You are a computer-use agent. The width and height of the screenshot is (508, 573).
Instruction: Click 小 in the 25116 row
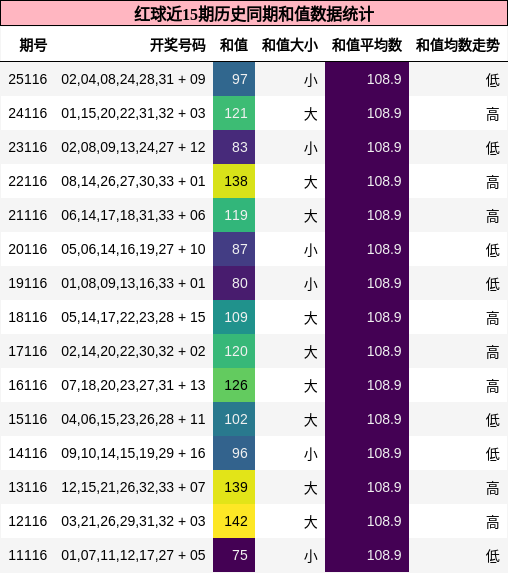tap(311, 80)
